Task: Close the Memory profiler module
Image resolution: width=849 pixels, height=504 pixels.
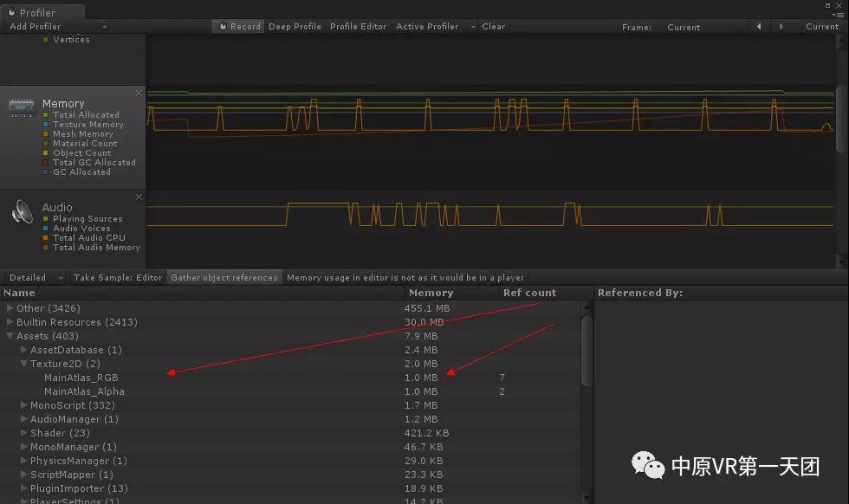Action: click(x=139, y=93)
